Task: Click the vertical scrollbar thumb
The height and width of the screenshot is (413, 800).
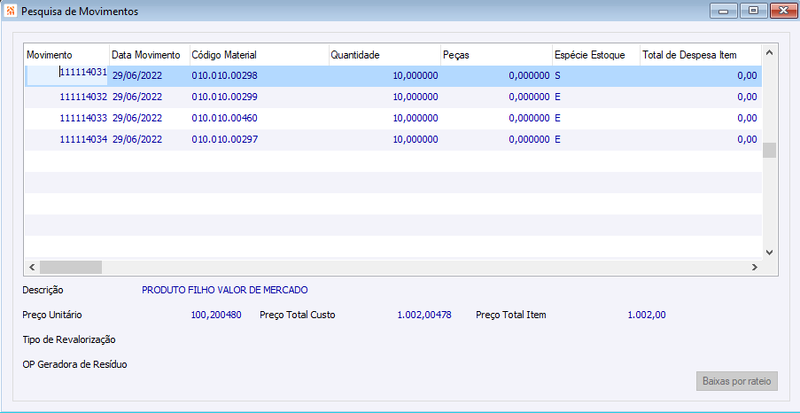Action: pos(770,151)
